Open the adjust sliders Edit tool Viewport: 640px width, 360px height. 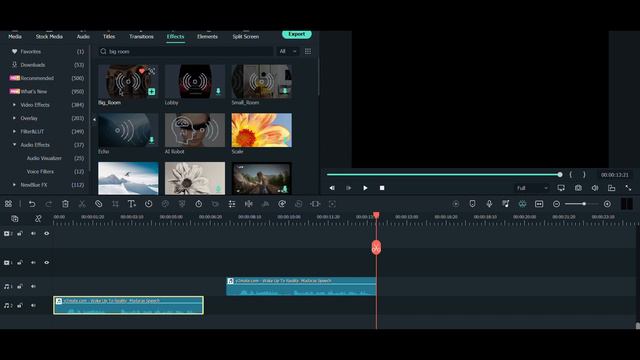(x=232, y=204)
